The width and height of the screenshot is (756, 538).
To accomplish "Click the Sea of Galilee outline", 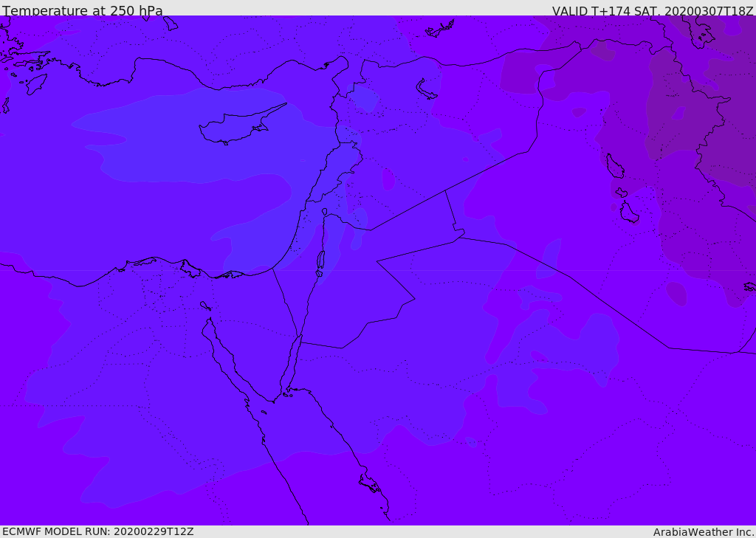I will [325, 212].
